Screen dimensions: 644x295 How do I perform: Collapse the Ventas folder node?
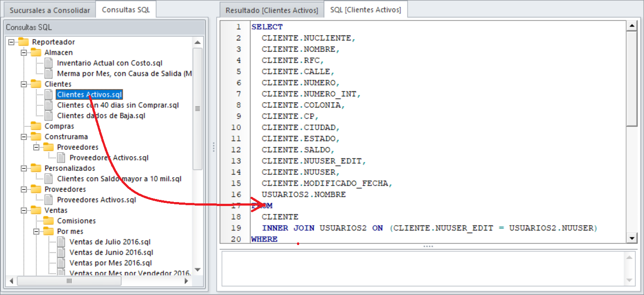(24, 210)
